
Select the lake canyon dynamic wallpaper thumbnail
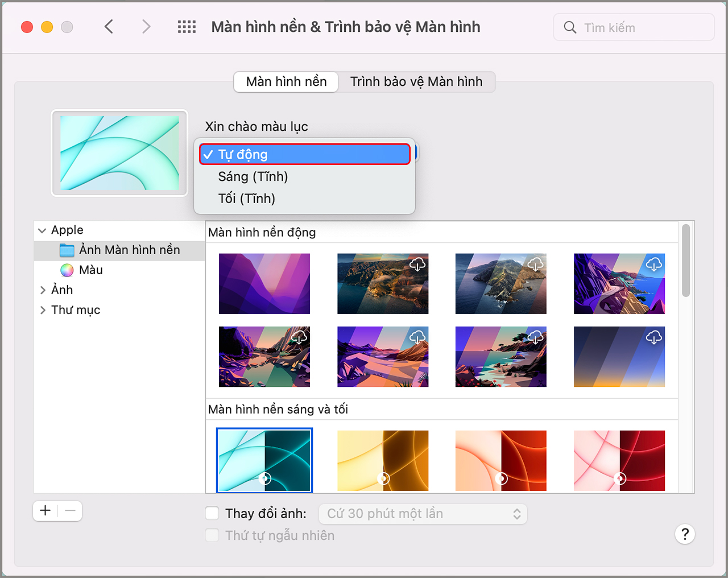coord(264,357)
